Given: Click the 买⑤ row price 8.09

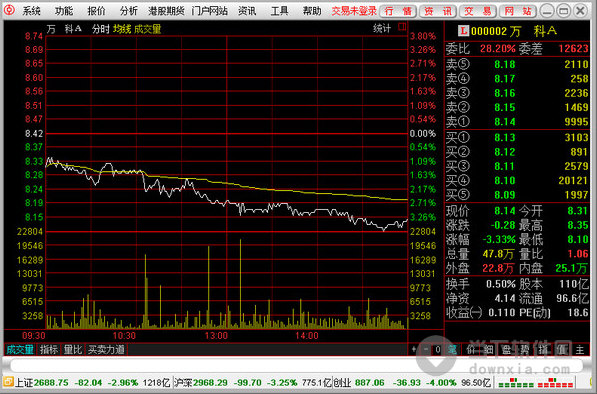Looking at the screenshot, I should pyautogui.click(x=505, y=195).
